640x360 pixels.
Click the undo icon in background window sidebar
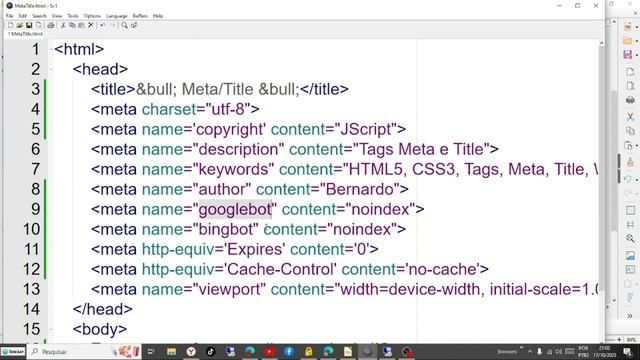[628, 179]
